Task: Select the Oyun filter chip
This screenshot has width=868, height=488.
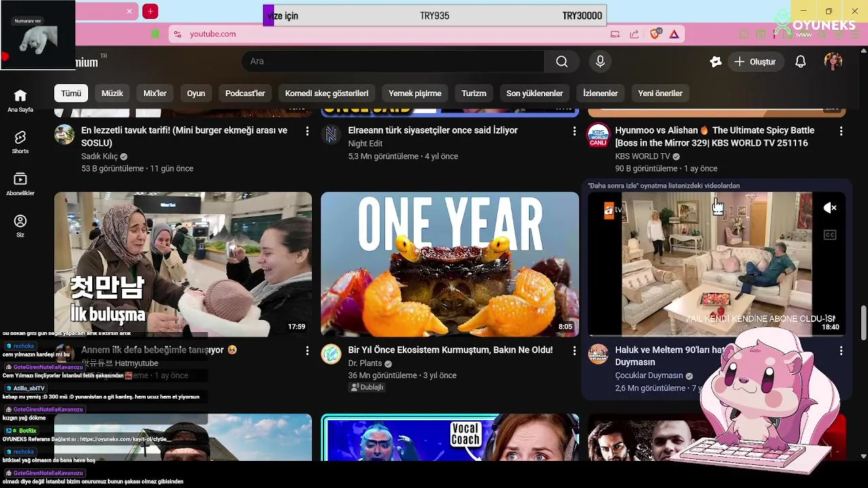Action: coord(196,94)
